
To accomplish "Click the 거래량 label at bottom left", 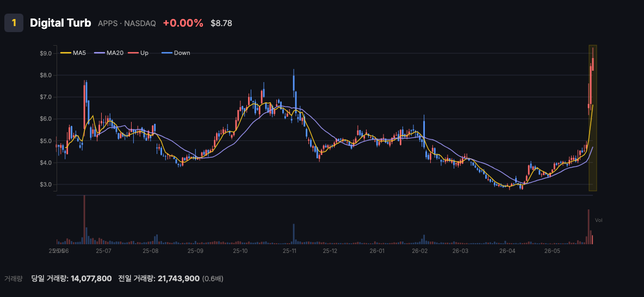I will coord(13,279).
